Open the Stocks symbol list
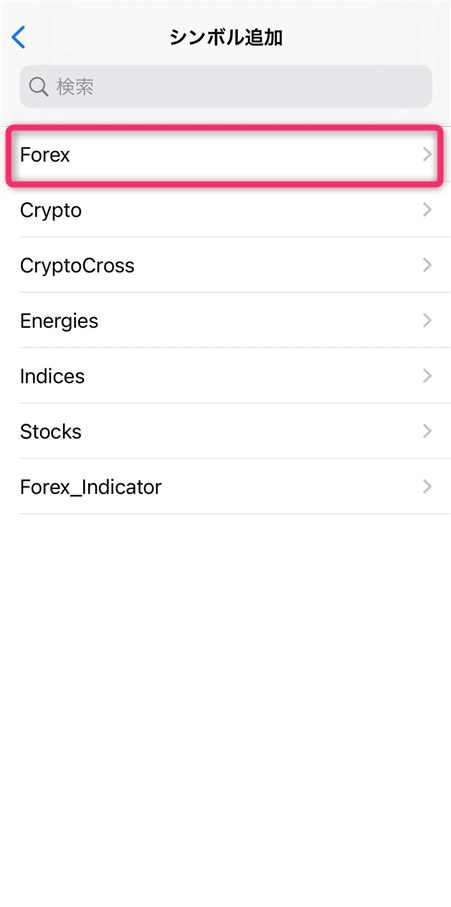Screen dimensions: 451x907 coord(226,432)
